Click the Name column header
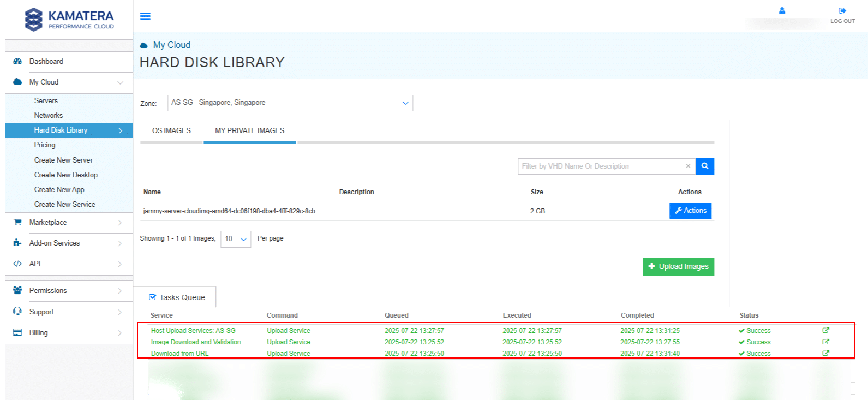The width and height of the screenshot is (868, 400). [x=152, y=192]
